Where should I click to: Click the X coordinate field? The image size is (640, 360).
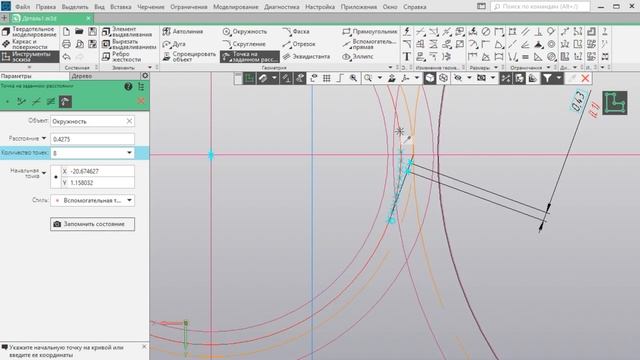98,171
